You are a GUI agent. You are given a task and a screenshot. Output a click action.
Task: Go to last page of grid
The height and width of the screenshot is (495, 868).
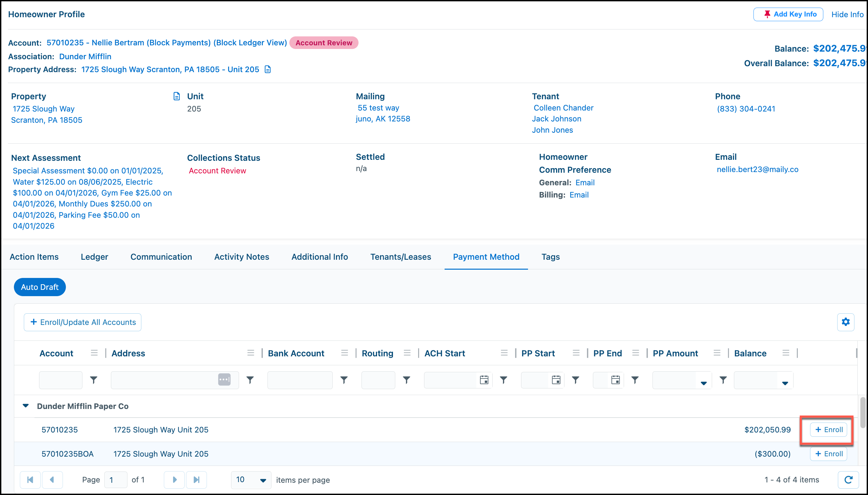pyautogui.click(x=196, y=480)
